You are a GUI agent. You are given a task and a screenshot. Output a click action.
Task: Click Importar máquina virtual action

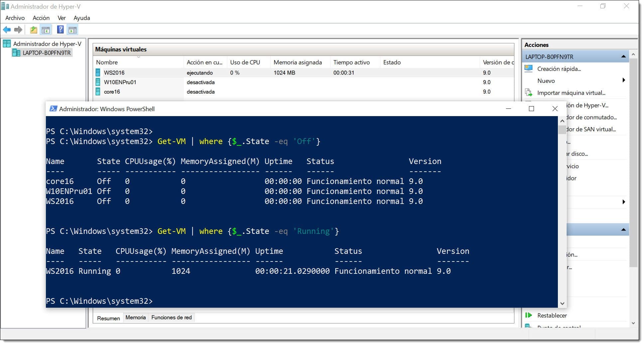point(571,93)
